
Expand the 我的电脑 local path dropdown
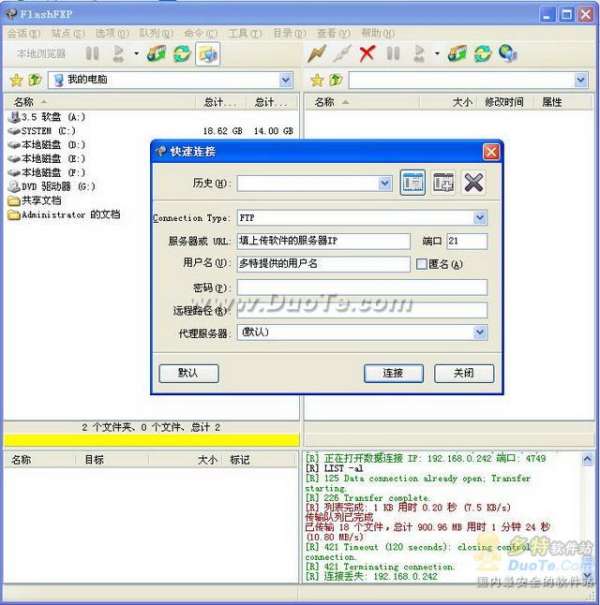pyautogui.click(x=286, y=80)
